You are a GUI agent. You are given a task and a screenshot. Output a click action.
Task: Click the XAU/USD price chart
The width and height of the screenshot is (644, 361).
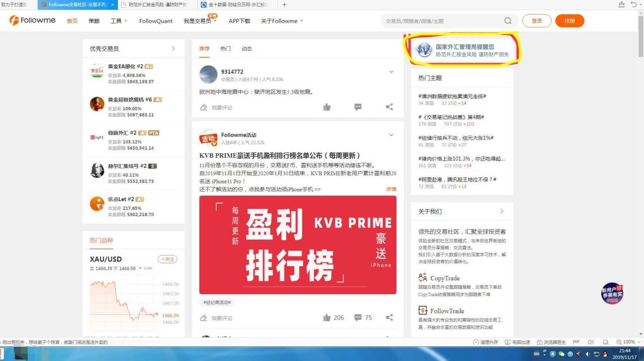click(x=124, y=303)
